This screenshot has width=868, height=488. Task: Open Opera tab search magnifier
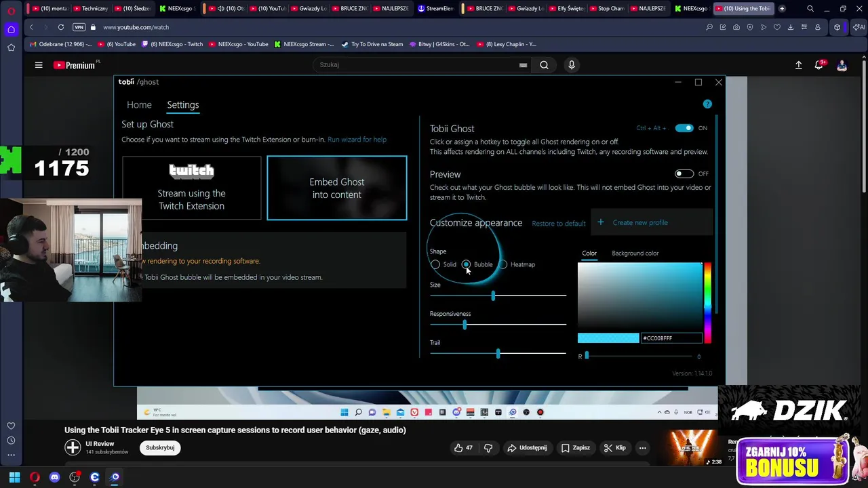coord(810,9)
